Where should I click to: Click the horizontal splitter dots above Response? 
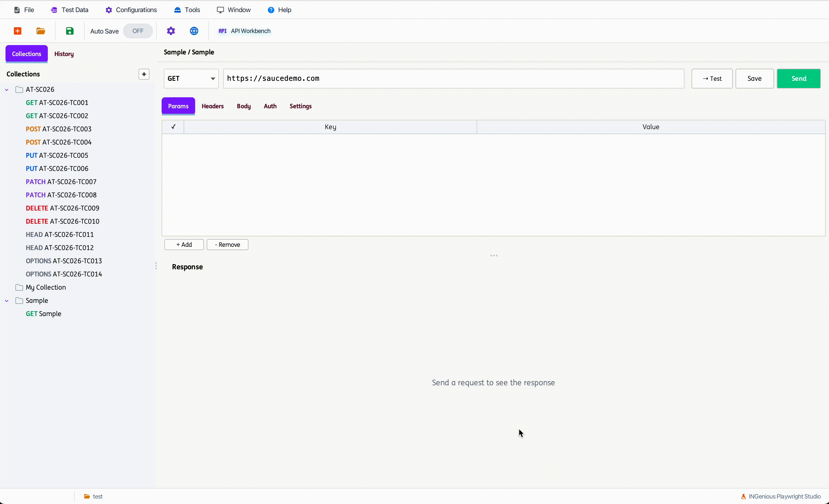pyautogui.click(x=494, y=256)
